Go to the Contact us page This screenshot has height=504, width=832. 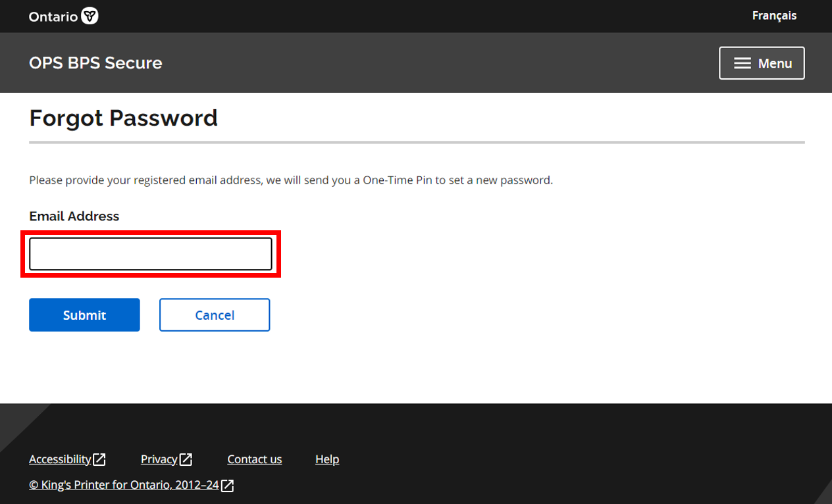click(254, 459)
